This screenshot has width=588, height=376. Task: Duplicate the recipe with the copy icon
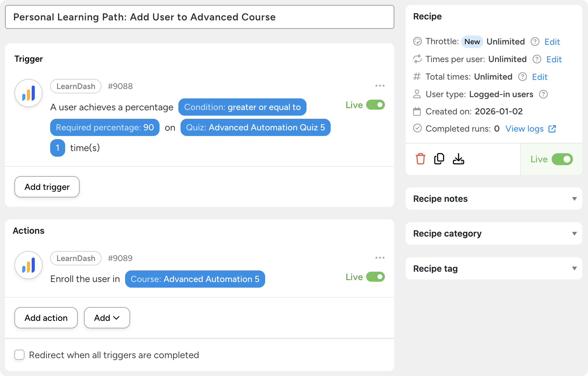(439, 159)
